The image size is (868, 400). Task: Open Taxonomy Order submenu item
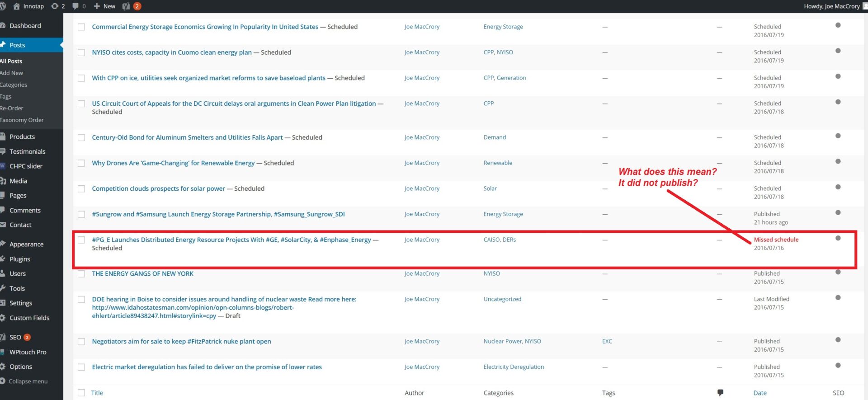[x=22, y=120]
